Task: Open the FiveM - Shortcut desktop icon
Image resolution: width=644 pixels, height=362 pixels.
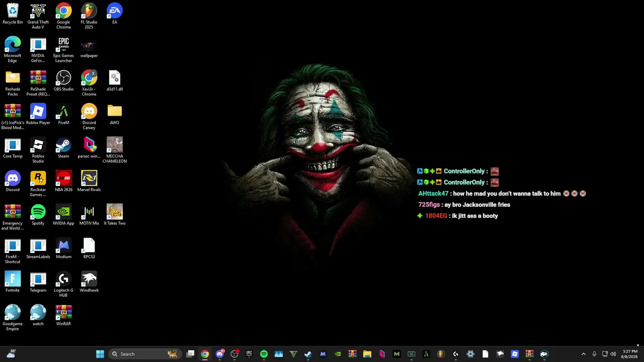Action: pos(13,251)
